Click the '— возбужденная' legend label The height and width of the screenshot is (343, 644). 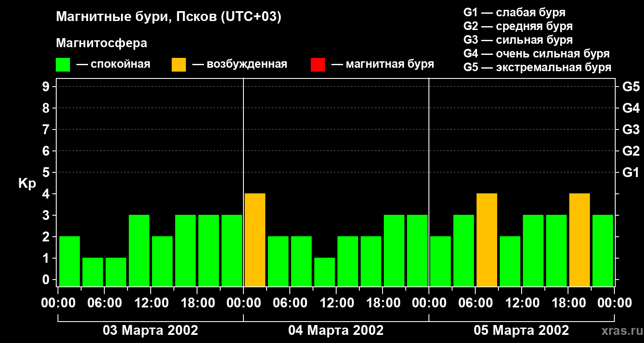240,64
